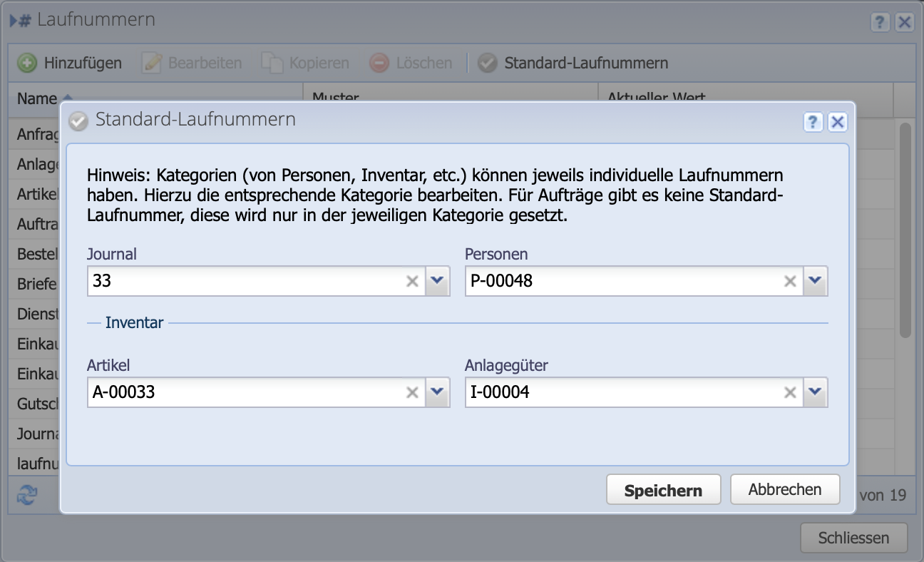Clear the Personen field value
This screenshot has height=562, width=924.
(x=790, y=282)
